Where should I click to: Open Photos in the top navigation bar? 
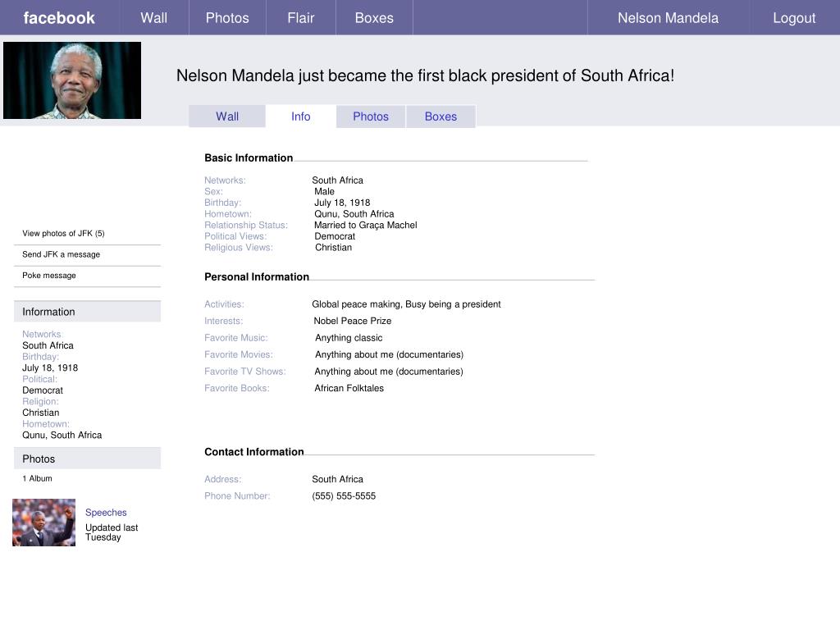(x=227, y=18)
